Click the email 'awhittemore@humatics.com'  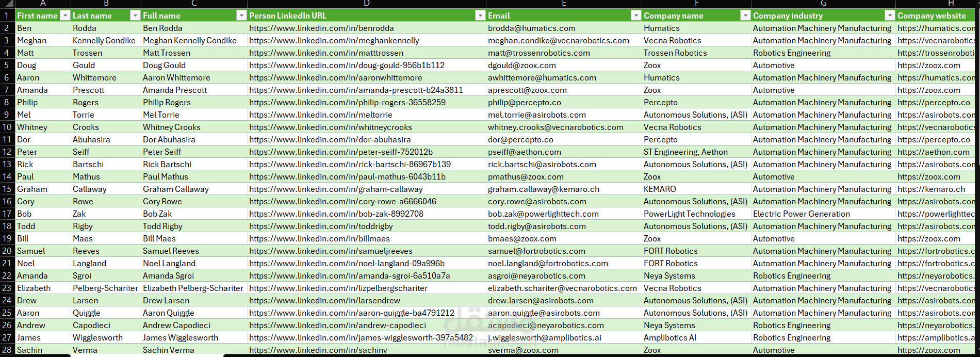564,77
